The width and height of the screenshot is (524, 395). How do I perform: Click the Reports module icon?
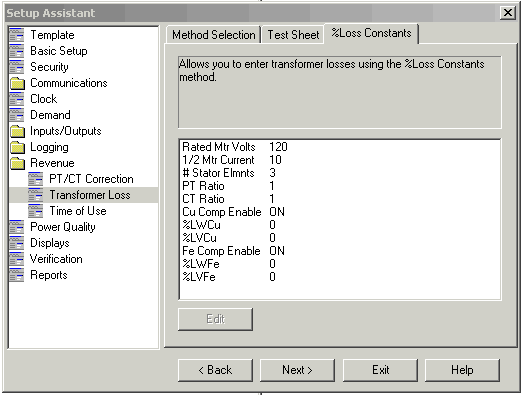(16, 275)
